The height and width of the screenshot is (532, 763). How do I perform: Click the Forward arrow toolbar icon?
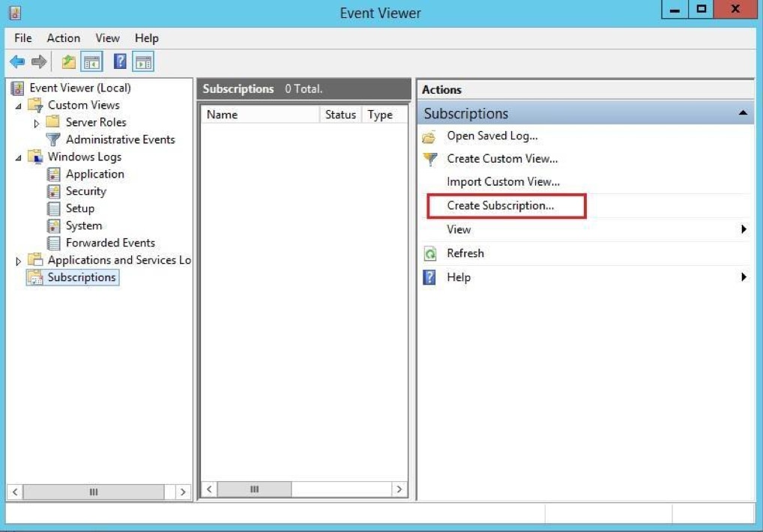tap(39, 62)
